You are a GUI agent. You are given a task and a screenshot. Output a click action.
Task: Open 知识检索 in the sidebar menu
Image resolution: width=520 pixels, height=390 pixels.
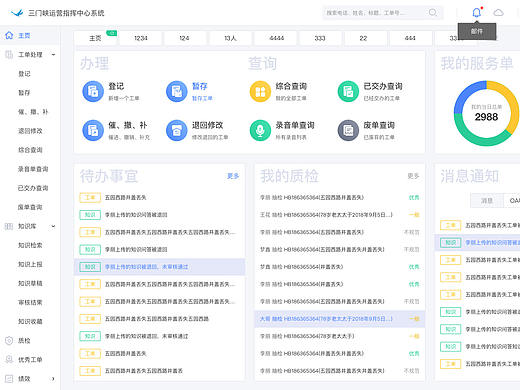pos(30,245)
